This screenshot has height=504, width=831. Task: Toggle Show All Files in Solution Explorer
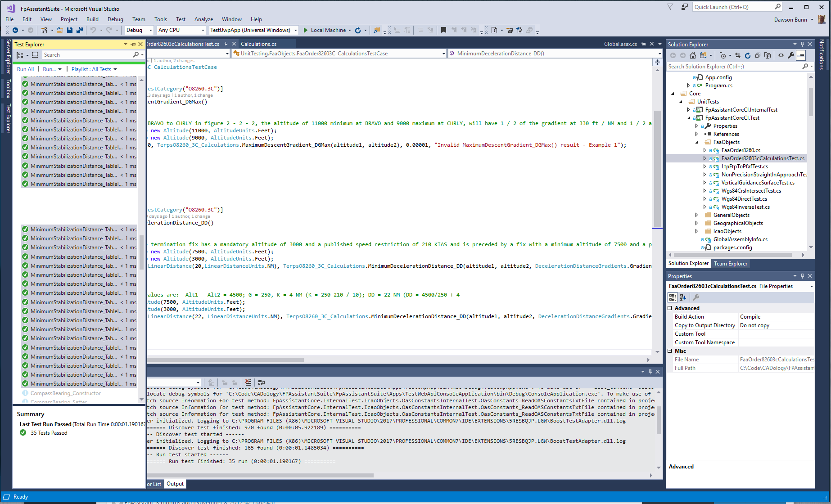pos(768,55)
